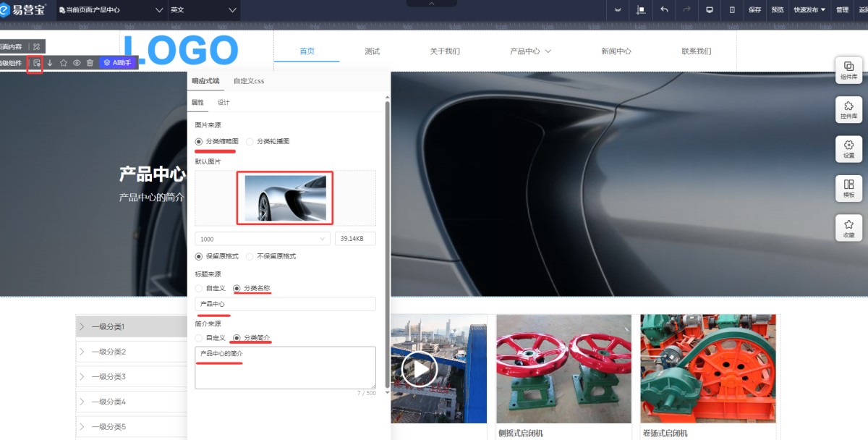Open the current page dropdown 产品中心
The height and width of the screenshot is (440, 868).
(x=111, y=10)
